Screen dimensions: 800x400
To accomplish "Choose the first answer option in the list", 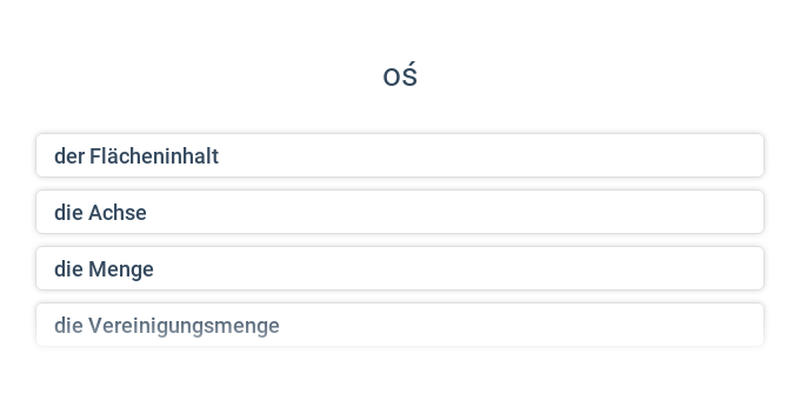I will [400, 156].
